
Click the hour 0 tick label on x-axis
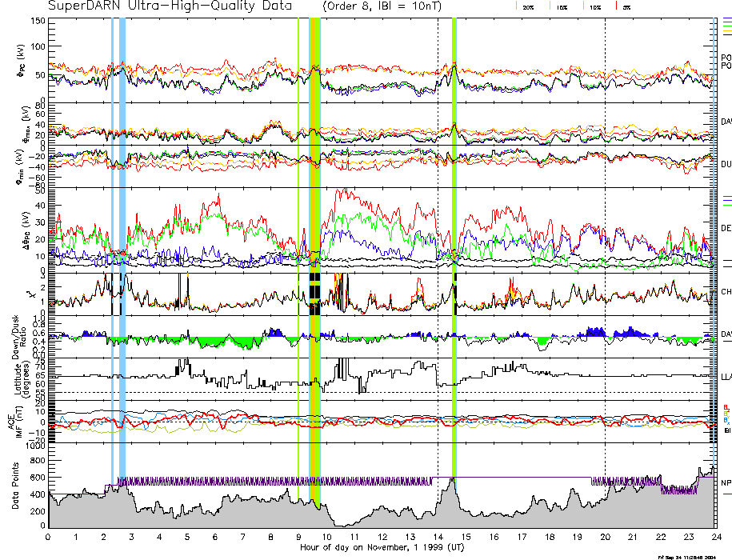pyautogui.click(x=49, y=538)
